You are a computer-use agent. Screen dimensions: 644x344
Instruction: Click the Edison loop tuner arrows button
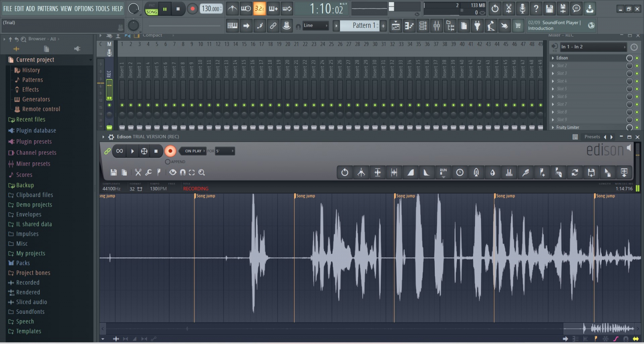[x=575, y=172]
